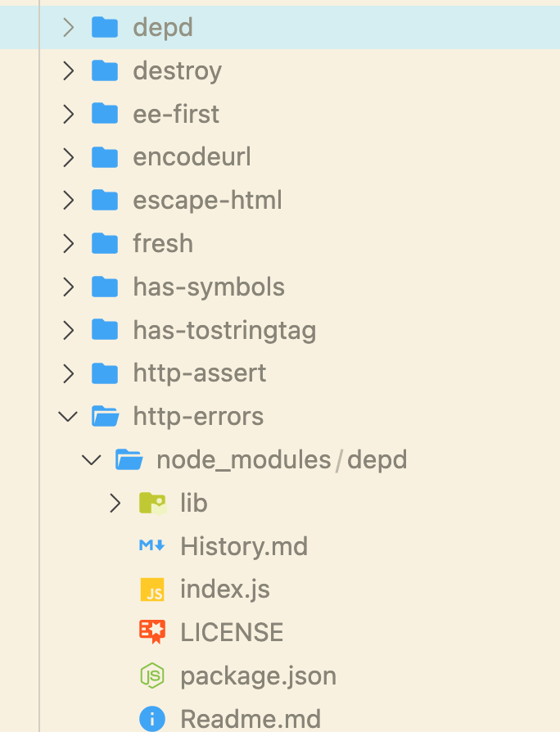Collapse the node_modules/depd chevron
Screen dimensions: 560x732
[x=92, y=460]
